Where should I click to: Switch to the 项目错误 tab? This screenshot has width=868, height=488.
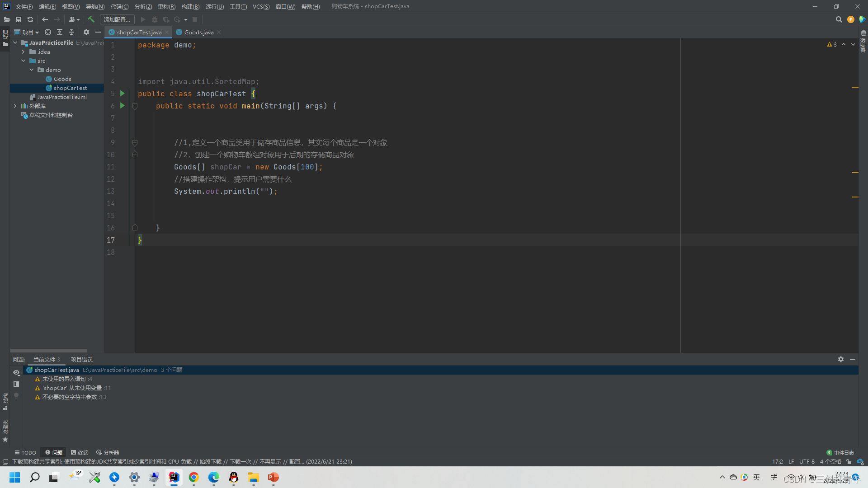(82, 359)
